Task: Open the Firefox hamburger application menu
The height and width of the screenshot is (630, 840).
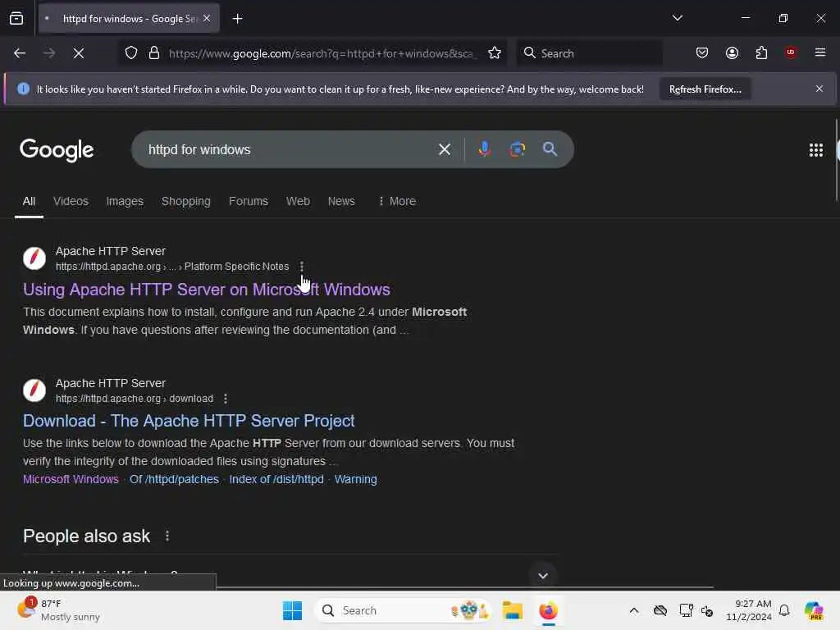Action: coord(819,52)
